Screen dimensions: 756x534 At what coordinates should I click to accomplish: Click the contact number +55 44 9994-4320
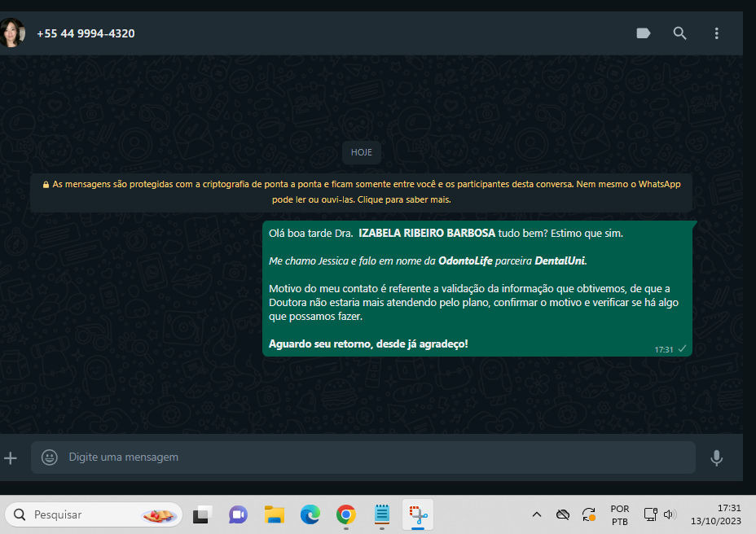click(x=86, y=33)
